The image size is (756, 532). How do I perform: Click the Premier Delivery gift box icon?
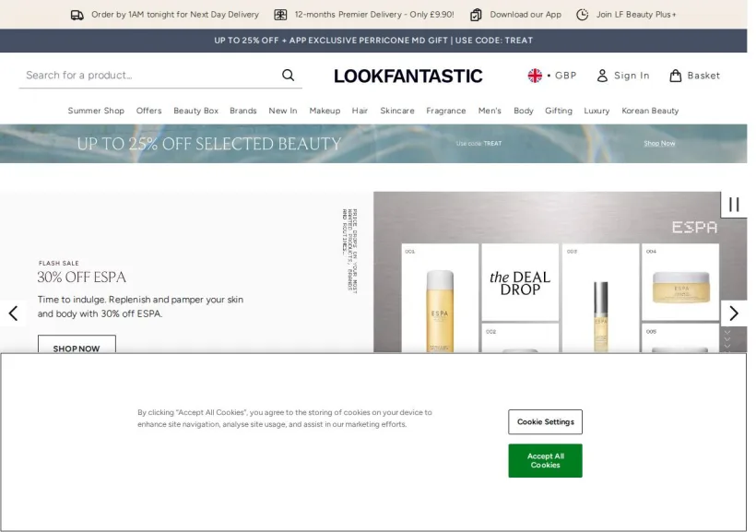point(280,15)
